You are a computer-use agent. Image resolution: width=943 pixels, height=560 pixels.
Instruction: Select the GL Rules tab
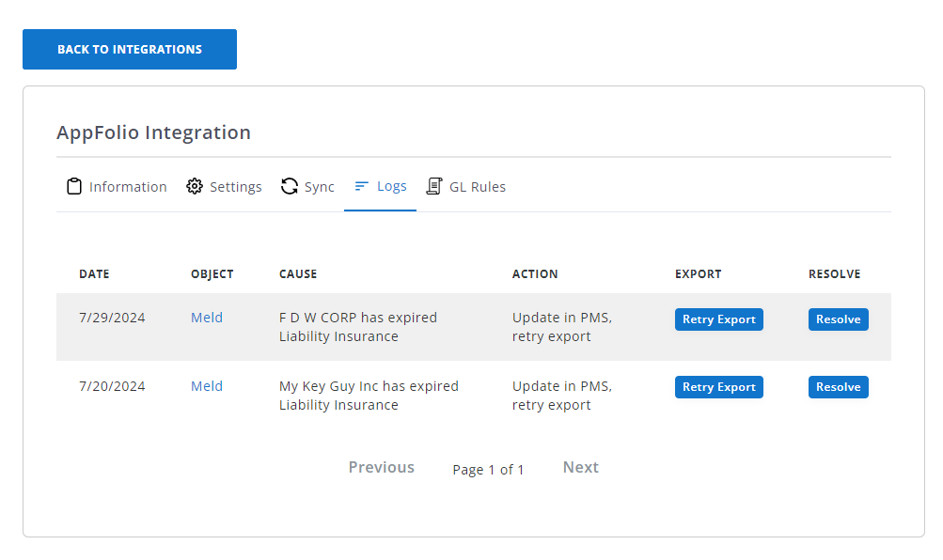click(x=477, y=187)
